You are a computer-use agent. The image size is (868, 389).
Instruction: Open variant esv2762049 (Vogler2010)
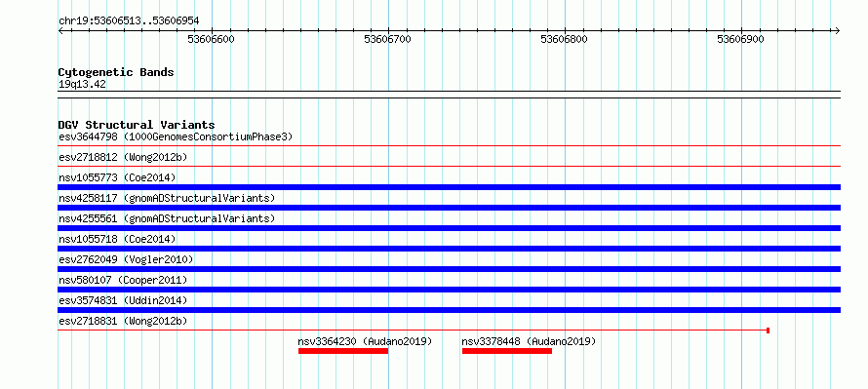[126, 259]
